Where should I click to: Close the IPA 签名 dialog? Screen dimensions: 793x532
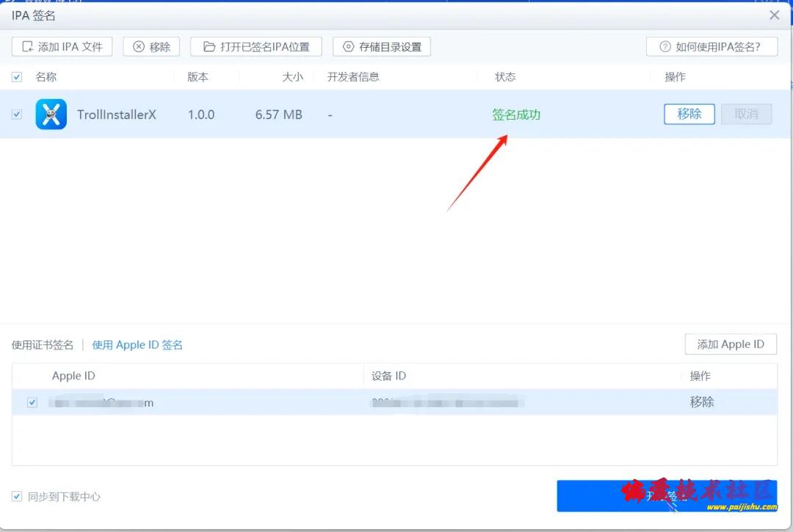(775, 15)
